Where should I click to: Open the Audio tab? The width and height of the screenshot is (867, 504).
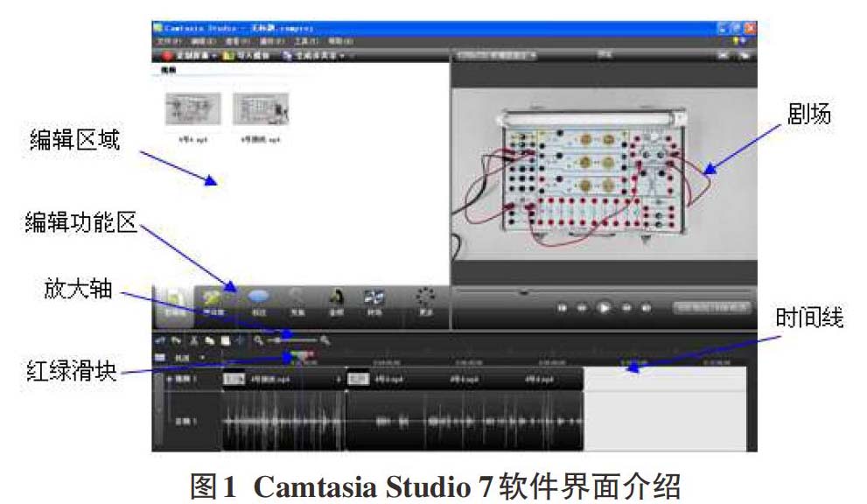(336, 303)
